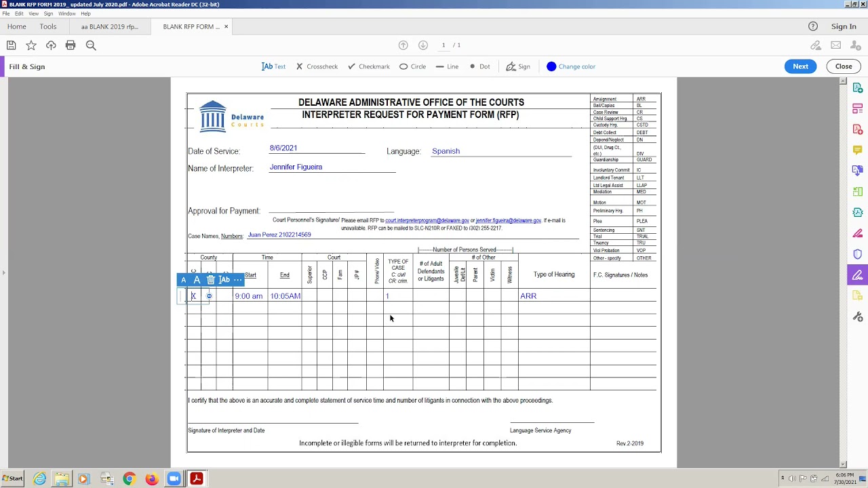Screen dimensions: 868x488
Task: Print the document using printer icon
Action: point(71,45)
